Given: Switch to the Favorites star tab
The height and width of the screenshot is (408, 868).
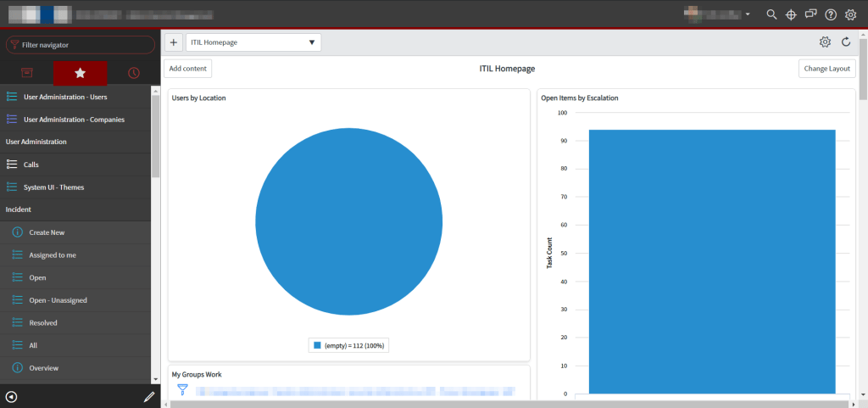Looking at the screenshot, I should point(81,74).
